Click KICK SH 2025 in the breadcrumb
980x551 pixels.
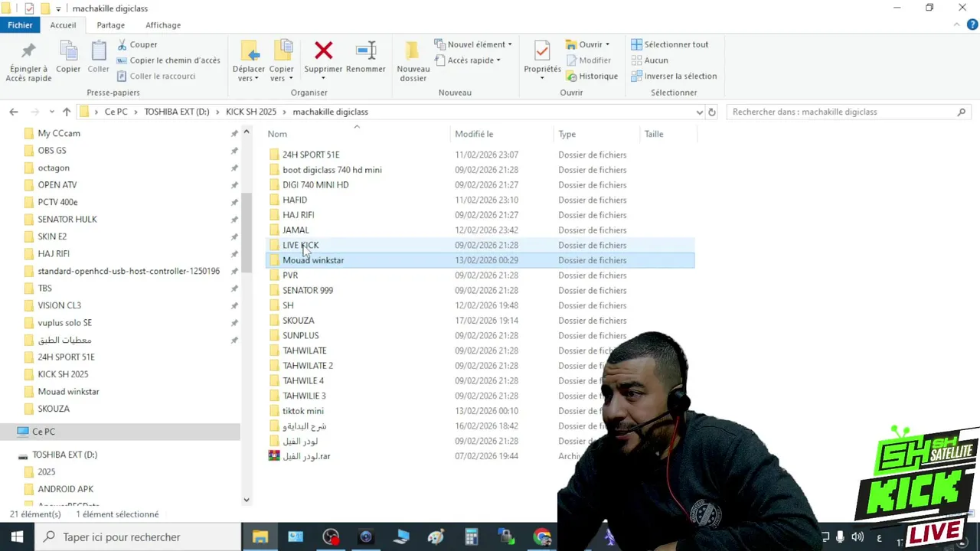(251, 112)
